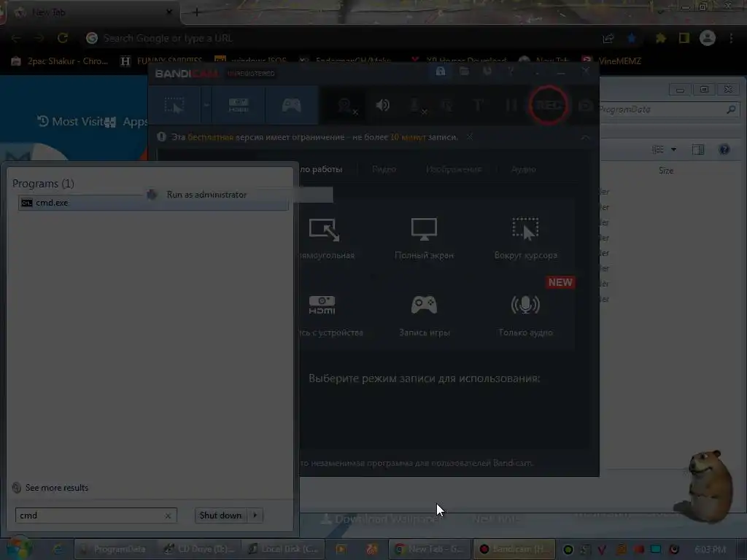The image size is (747, 560).
Task: Click Run as administrator menu entry
Action: click(x=206, y=195)
